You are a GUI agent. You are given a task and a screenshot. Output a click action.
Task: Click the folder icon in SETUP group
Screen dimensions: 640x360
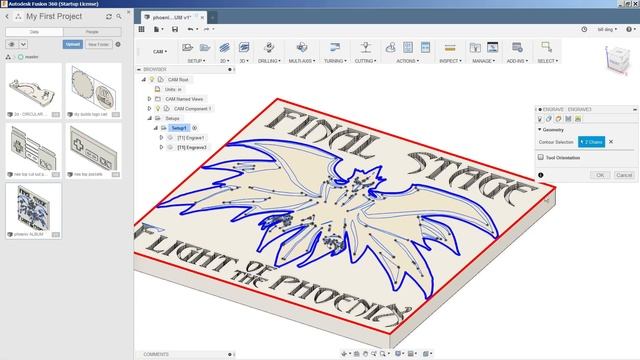pos(205,48)
